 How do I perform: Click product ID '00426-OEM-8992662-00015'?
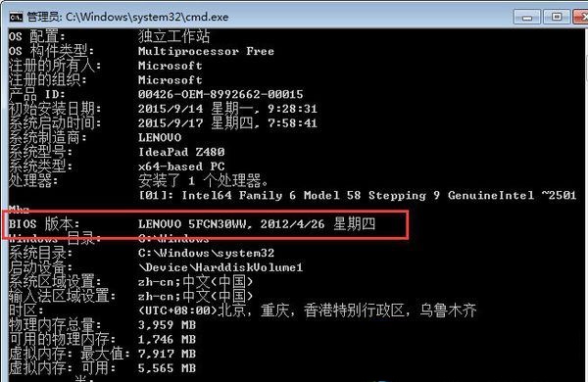(220, 94)
